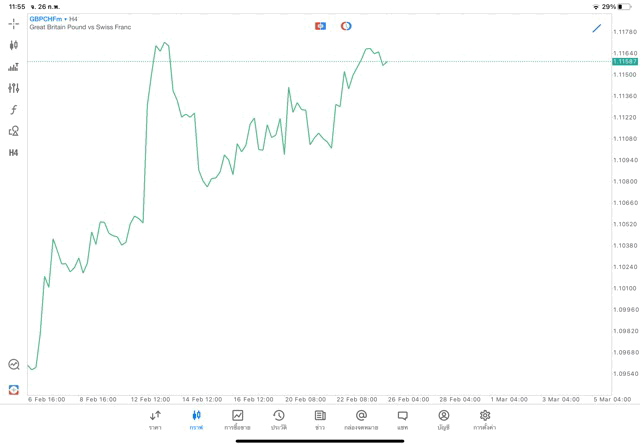Open the ประวัติ (History) tab
Image resolution: width=640 pixels, height=447 pixels.
pyautogui.click(x=278, y=419)
